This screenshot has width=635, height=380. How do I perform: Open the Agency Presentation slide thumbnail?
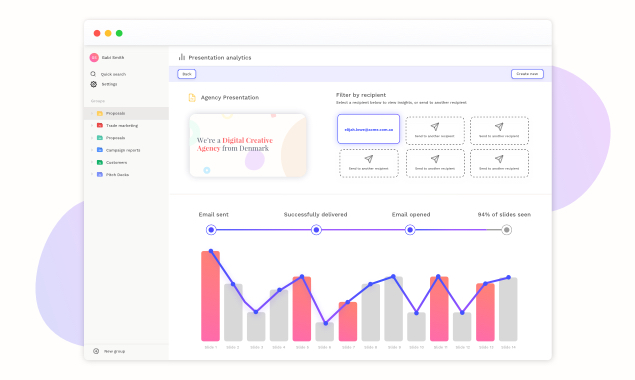pos(248,145)
